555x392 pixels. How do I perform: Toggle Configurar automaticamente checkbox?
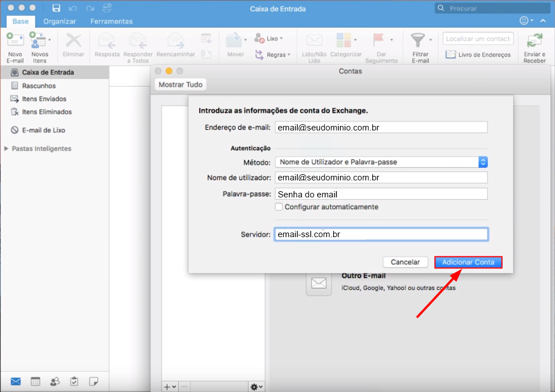(x=279, y=206)
